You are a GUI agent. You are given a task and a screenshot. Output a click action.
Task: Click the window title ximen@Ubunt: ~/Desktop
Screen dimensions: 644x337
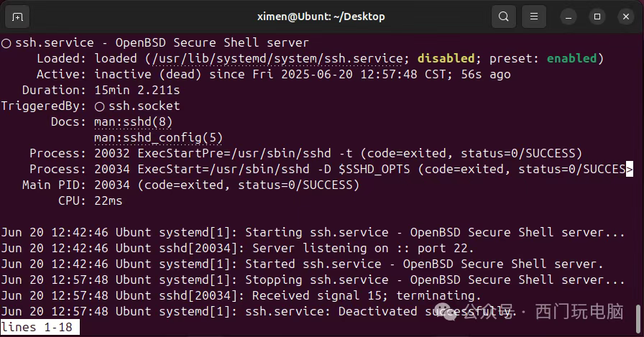coord(321,17)
